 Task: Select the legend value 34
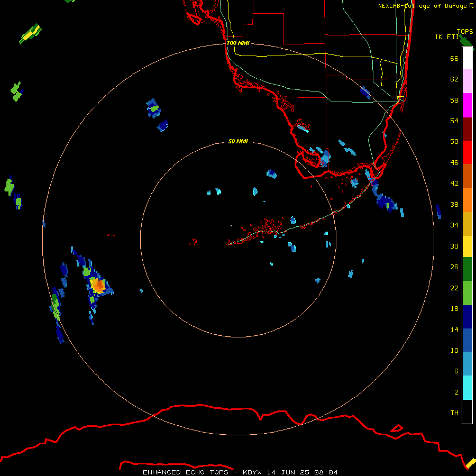click(454, 225)
